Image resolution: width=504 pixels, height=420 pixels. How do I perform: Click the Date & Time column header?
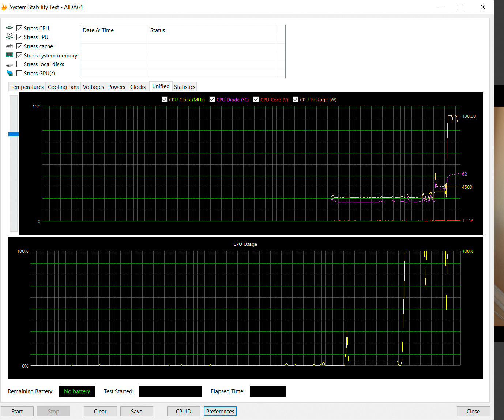click(x=114, y=30)
